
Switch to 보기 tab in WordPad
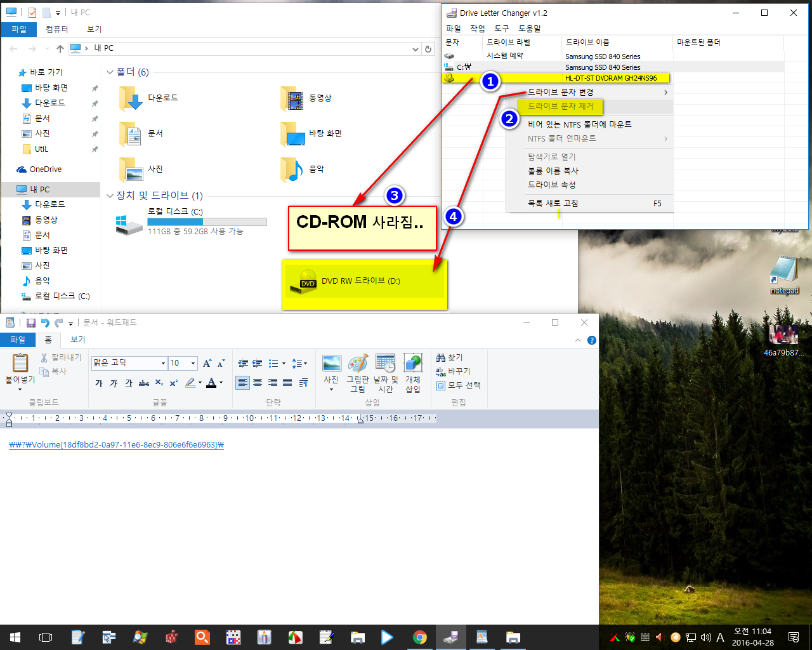[78, 340]
